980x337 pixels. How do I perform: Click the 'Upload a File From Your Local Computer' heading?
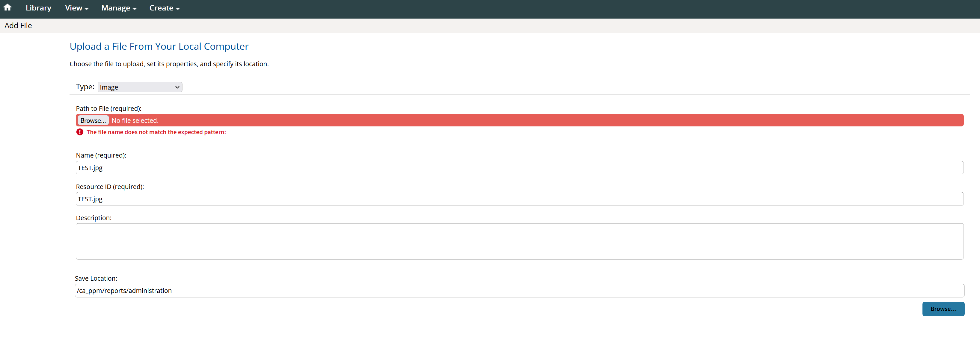pos(159,46)
